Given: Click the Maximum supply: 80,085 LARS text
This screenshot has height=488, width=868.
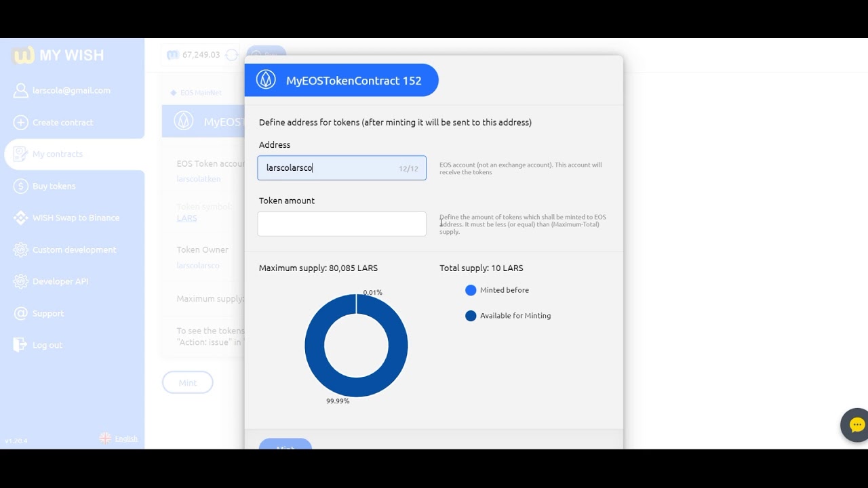Looking at the screenshot, I should [x=318, y=268].
